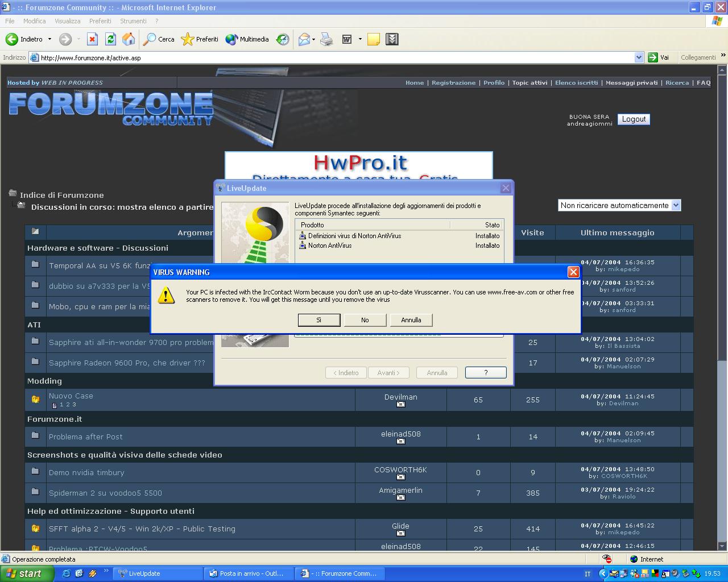Screen dimensions: 728x582
Task: Open the Multimedia toolbar button
Action: pos(247,39)
